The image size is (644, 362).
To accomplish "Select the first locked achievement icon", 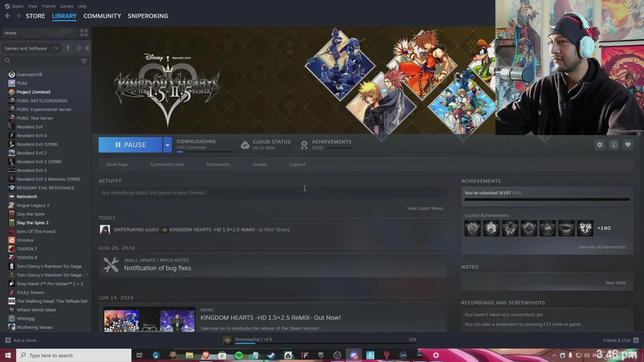I will [x=472, y=228].
